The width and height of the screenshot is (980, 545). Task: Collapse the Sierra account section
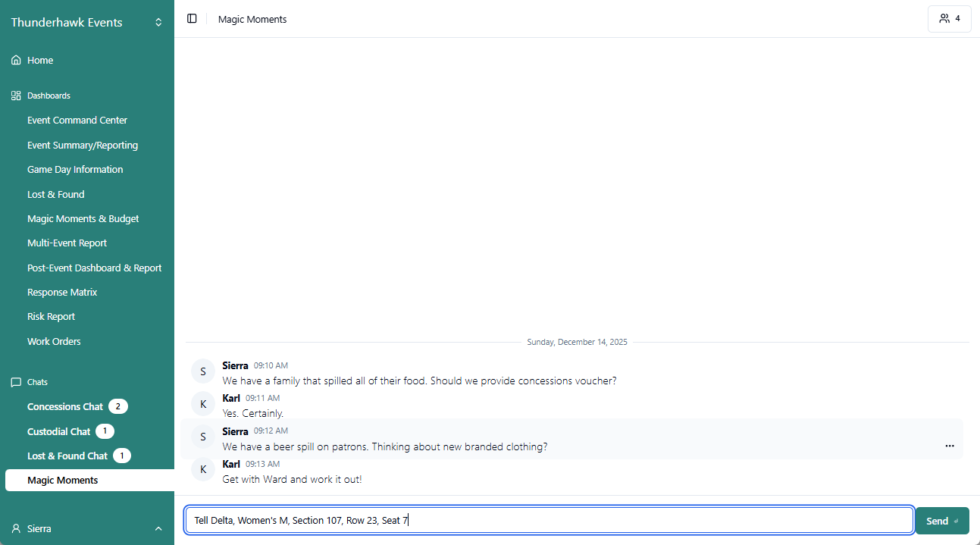[158, 528]
